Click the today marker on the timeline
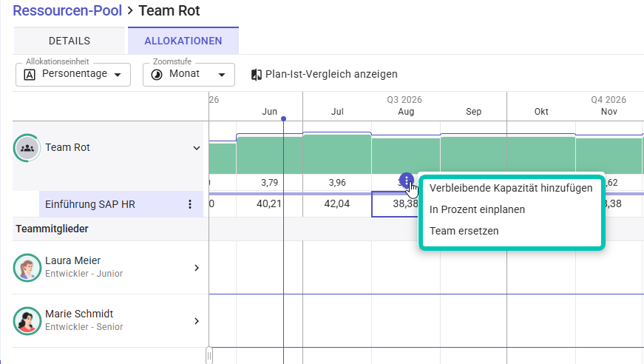Image resolution: width=644 pixels, height=364 pixels. pyautogui.click(x=283, y=118)
